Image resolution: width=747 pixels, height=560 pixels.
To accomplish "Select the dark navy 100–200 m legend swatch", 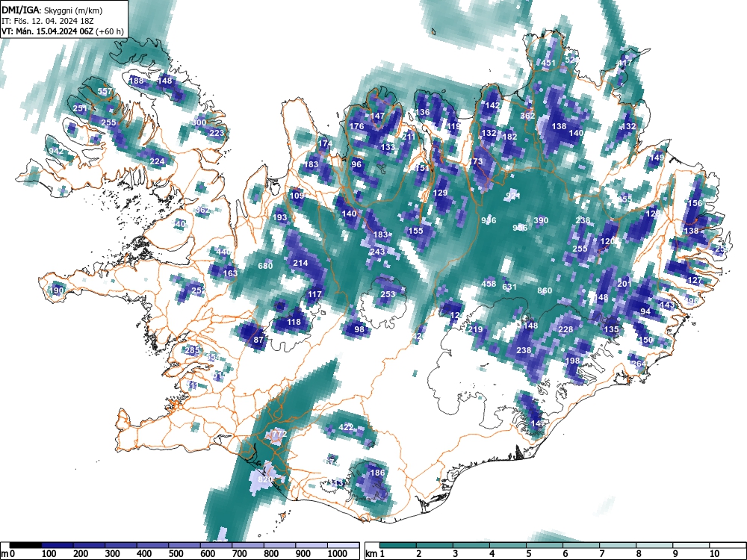I will (x=58, y=546).
